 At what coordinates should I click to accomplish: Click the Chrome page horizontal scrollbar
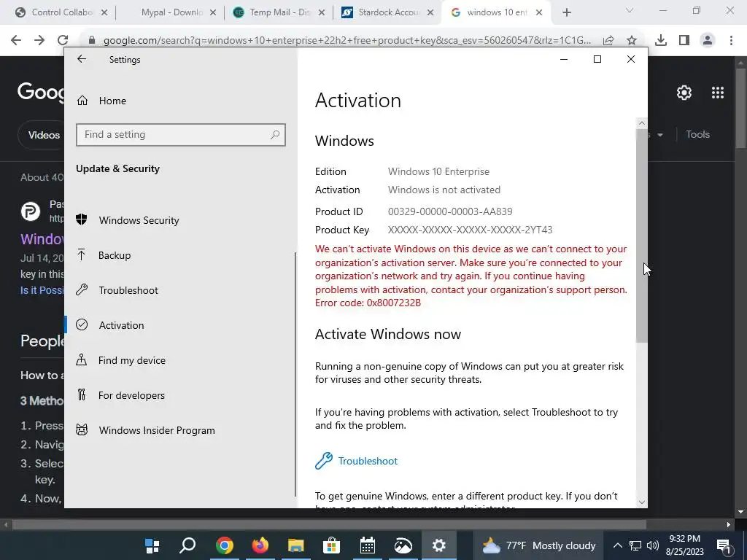pyautogui.click(x=329, y=525)
